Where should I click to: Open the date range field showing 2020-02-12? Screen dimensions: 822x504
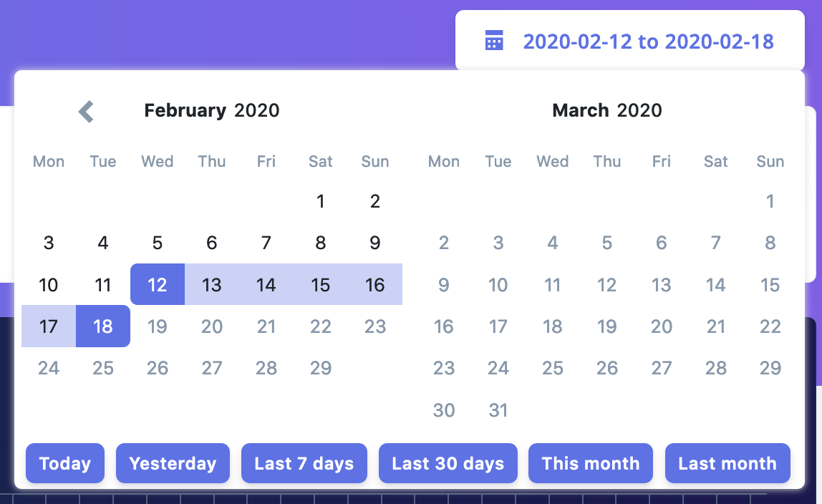648,41
